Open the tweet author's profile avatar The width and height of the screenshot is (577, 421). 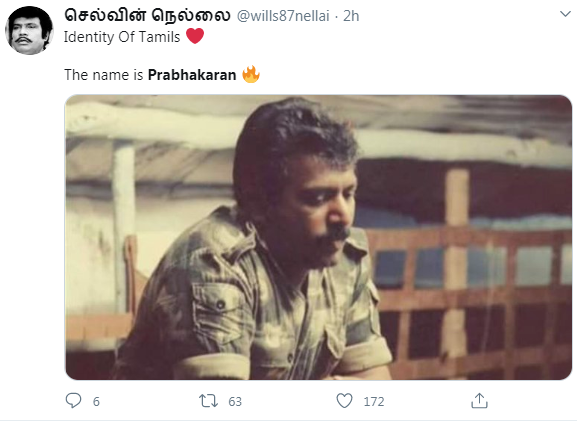pyautogui.click(x=29, y=30)
